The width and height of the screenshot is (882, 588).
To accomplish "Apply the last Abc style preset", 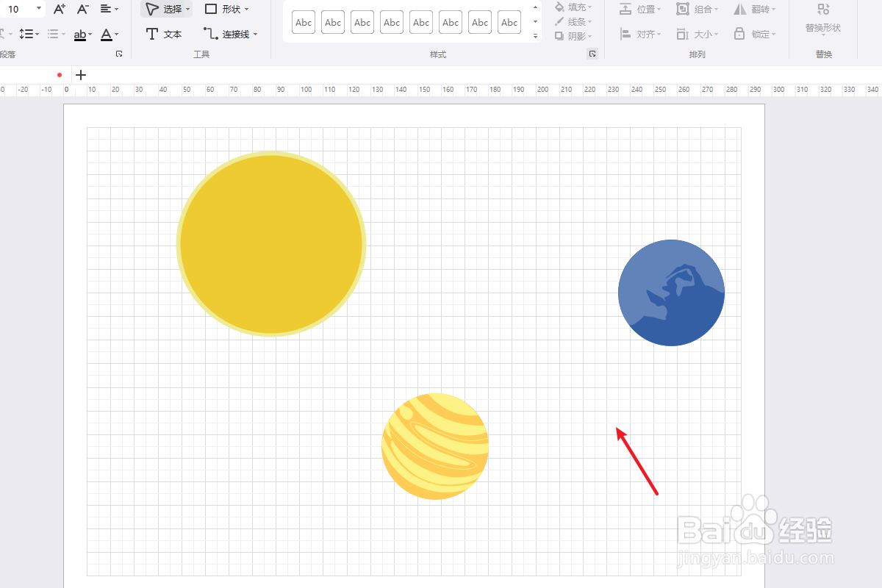I will (509, 22).
